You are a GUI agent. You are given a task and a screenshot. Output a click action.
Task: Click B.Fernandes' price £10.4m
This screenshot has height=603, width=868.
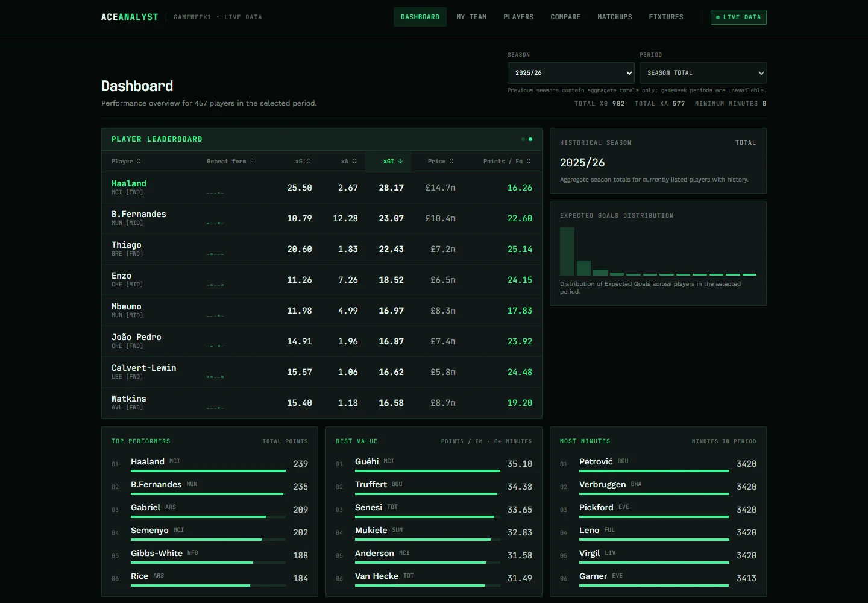coord(441,218)
